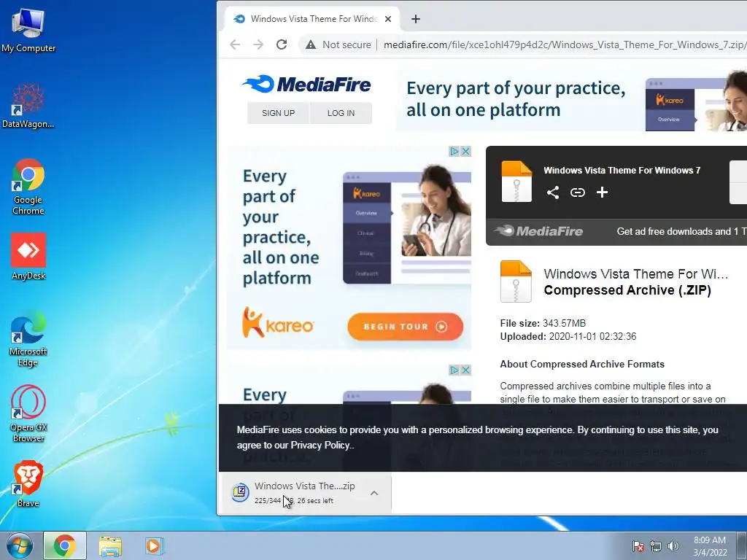747x560 pixels.
Task: Launch Google Chrome from the desktop
Action: pos(28,187)
